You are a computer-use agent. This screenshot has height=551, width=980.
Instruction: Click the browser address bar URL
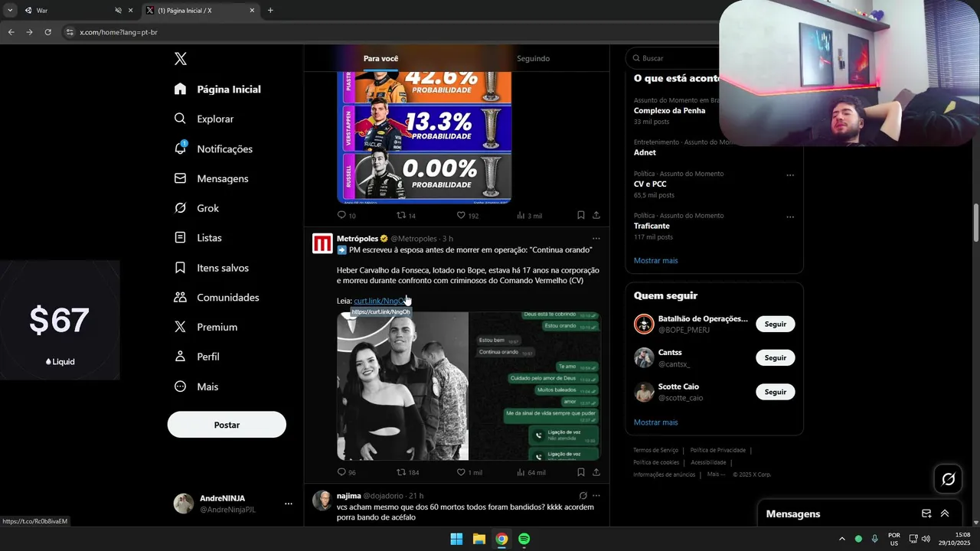pos(118,32)
